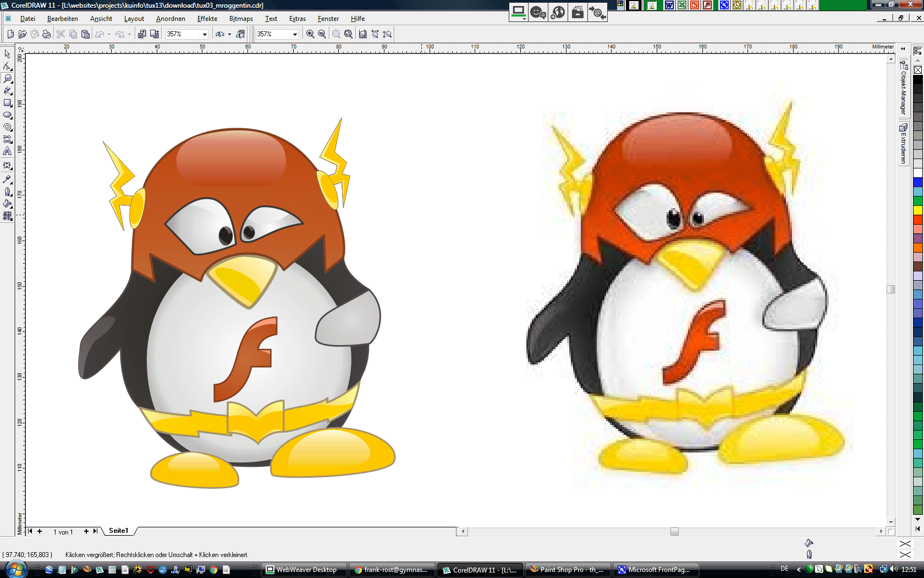Add page after using right plus button

(x=86, y=531)
